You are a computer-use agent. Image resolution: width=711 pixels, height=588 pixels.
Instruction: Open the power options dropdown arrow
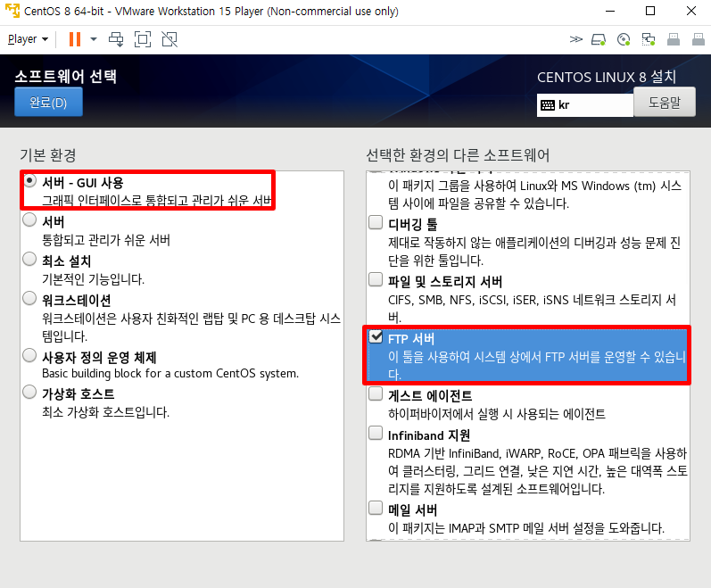(x=94, y=39)
